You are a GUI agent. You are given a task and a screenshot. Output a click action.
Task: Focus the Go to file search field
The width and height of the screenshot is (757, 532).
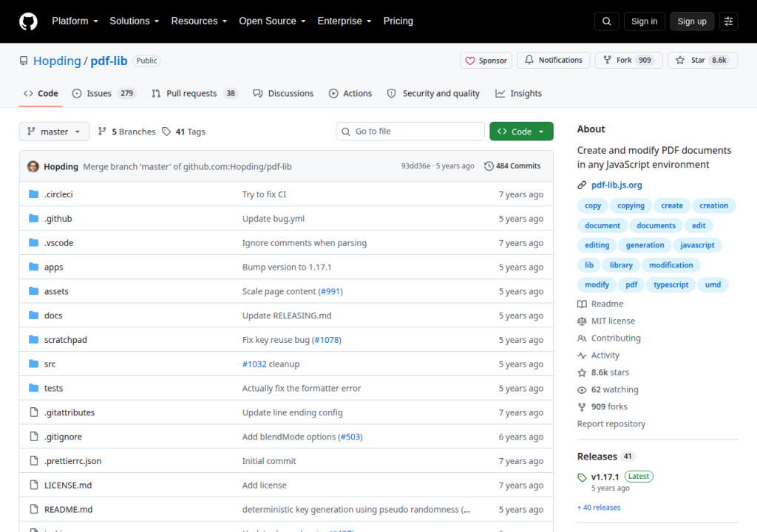410,132
